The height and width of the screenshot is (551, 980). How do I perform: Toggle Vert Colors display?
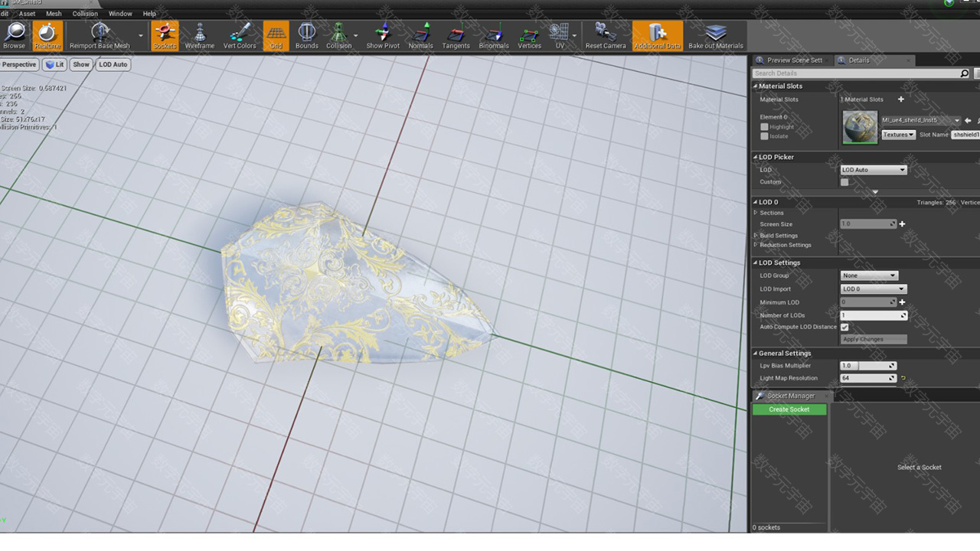240,35
